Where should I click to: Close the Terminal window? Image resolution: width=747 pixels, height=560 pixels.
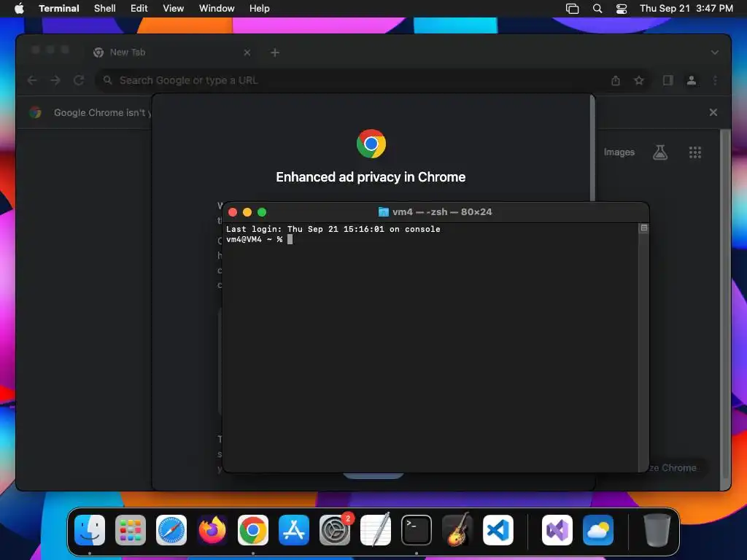tap(233, 212)
